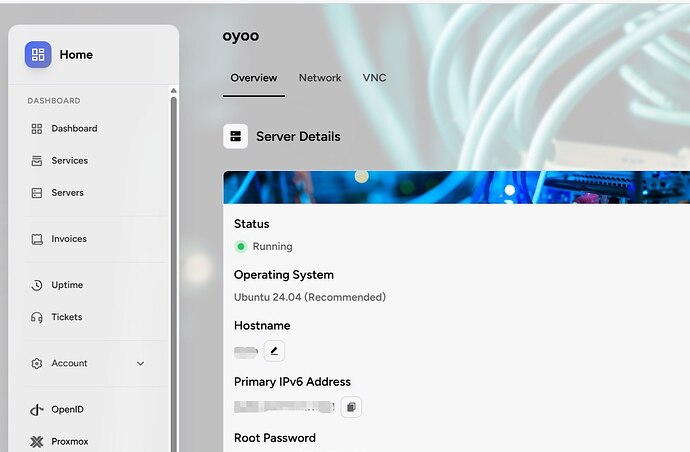Click the Tickets headset icon
Image resolution: width=690 pixels, height=452 pixels.
[x=37, y=317]
